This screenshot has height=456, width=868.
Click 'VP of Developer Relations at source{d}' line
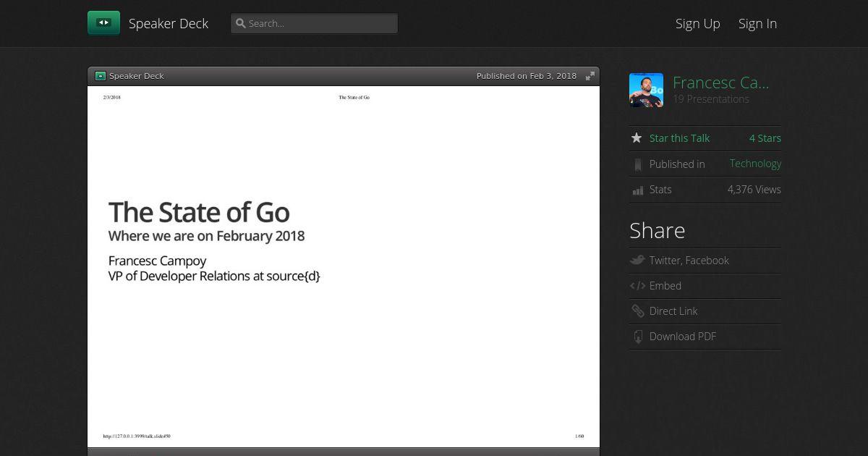(x=214, y=276)
